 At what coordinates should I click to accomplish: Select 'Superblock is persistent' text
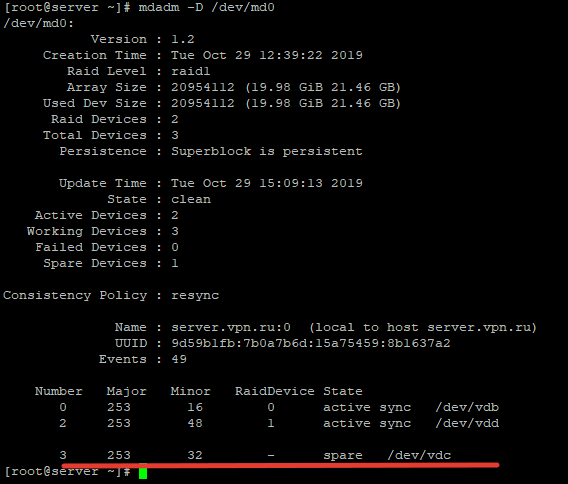tap(267, 151)
